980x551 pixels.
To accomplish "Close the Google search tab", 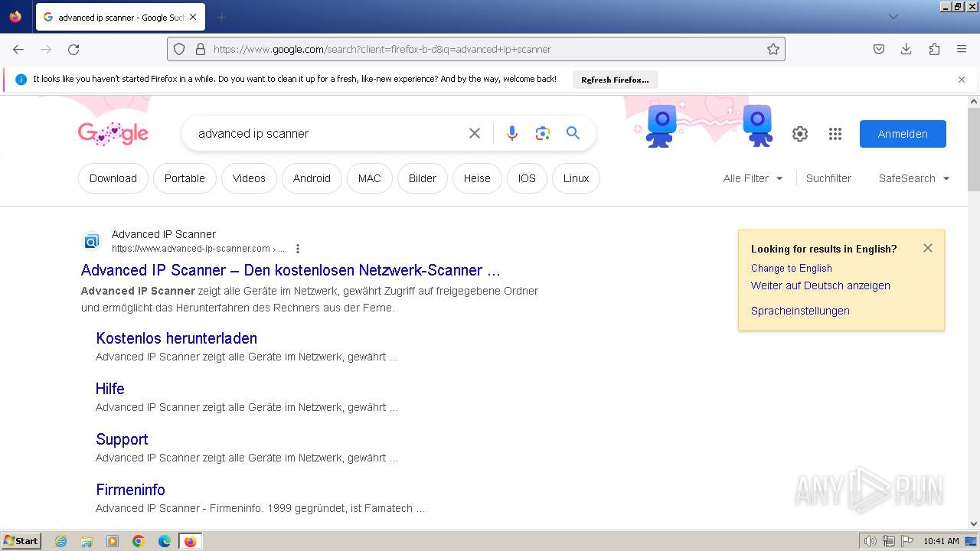I will point(192,17).
